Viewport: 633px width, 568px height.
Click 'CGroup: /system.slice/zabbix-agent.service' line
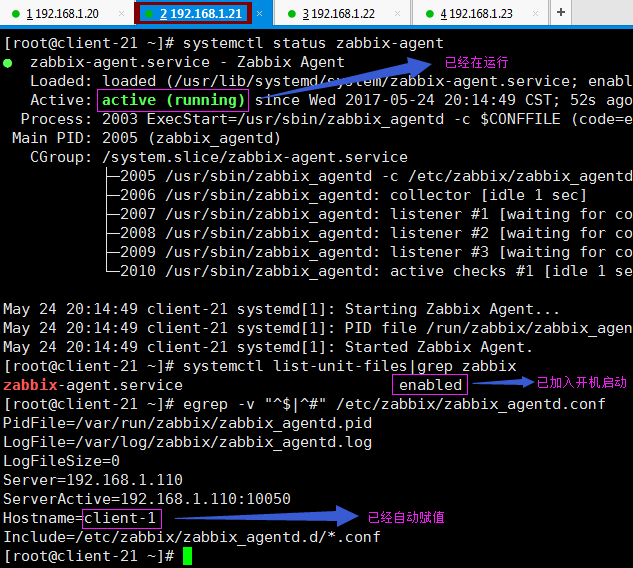(x=219, y=157)
